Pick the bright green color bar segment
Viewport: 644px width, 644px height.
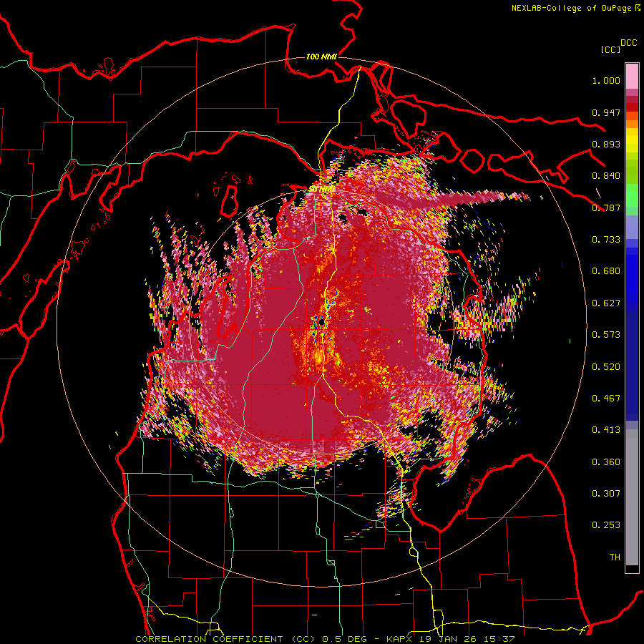632,195
